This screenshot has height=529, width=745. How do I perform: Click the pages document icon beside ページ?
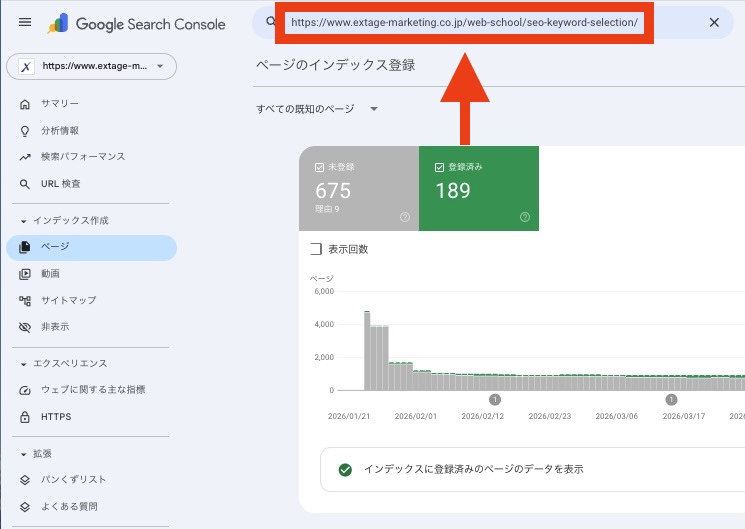click(x=25, y=247)
